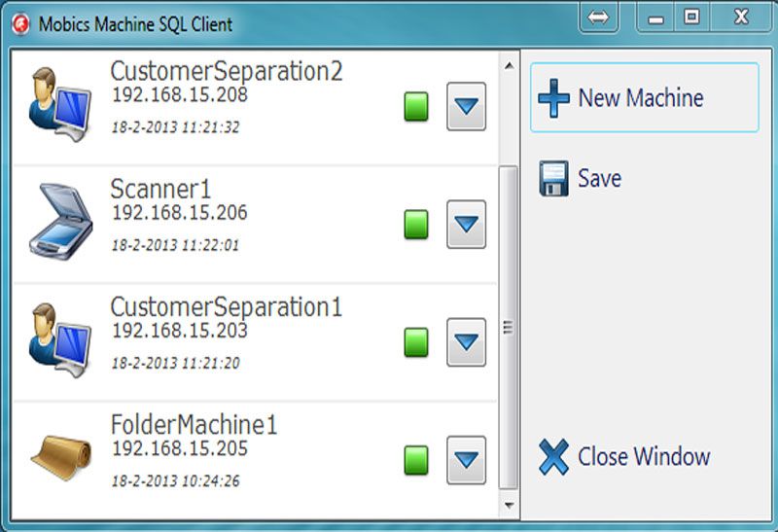Image resolution: width=778 pixels, height=532 pixels.
Task: Toggle the green status square for FolderMachine1
Action: [416, 460]
